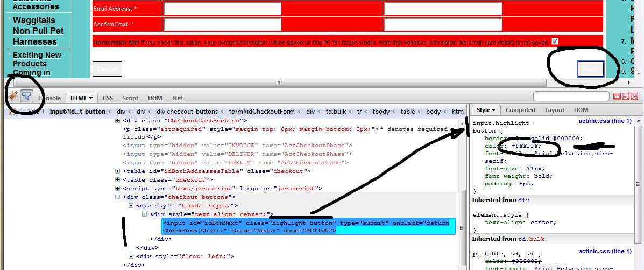Open the Computed side panel tab

click(x=520, y=110)
